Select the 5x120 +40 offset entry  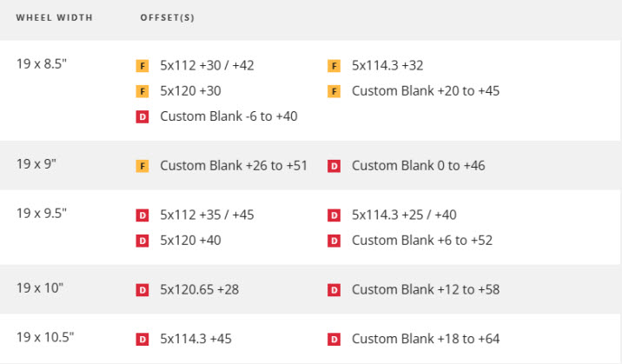tap(190, 241)
